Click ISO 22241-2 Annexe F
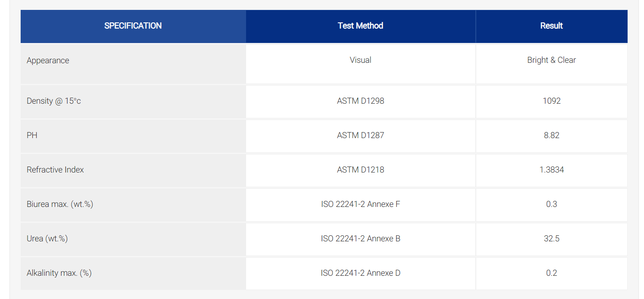This screenshot has width=644, height=299. pyautogui.click(x=361, y=204)
